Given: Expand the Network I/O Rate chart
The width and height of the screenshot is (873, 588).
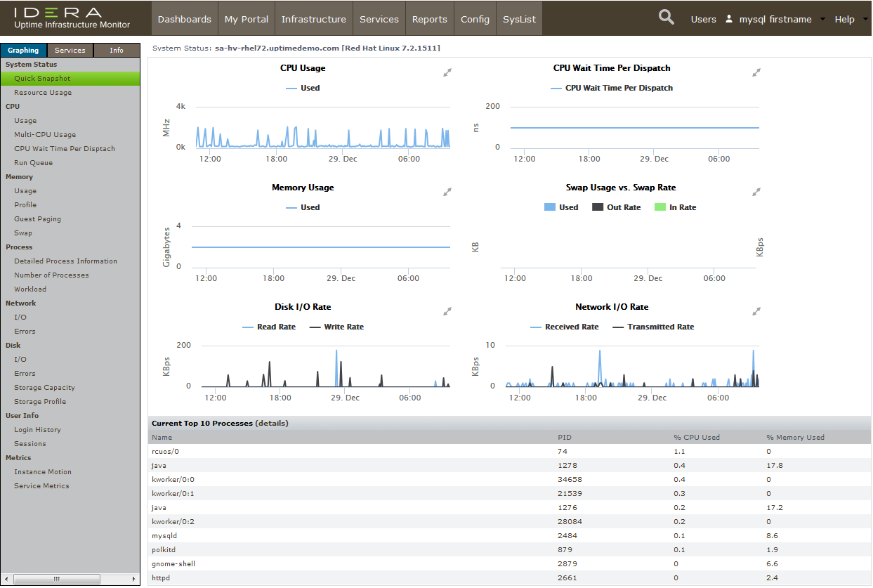Looking at the screenshot, I should tap(756, 311).
